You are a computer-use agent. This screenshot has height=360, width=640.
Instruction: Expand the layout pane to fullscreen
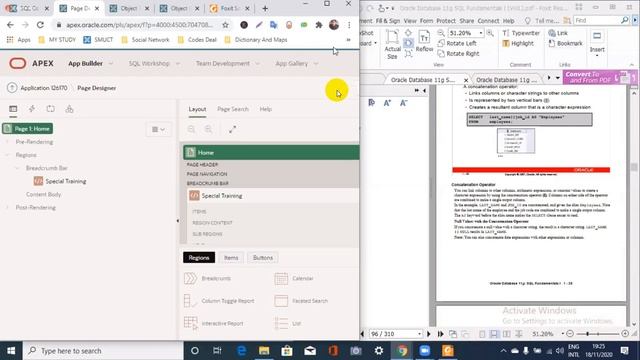(x=233, y=129)
